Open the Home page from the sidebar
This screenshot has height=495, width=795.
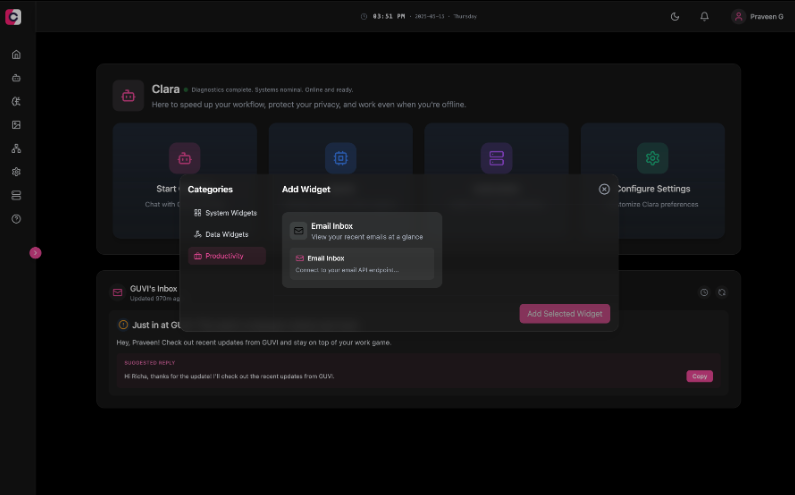click(x=16, y=54)
